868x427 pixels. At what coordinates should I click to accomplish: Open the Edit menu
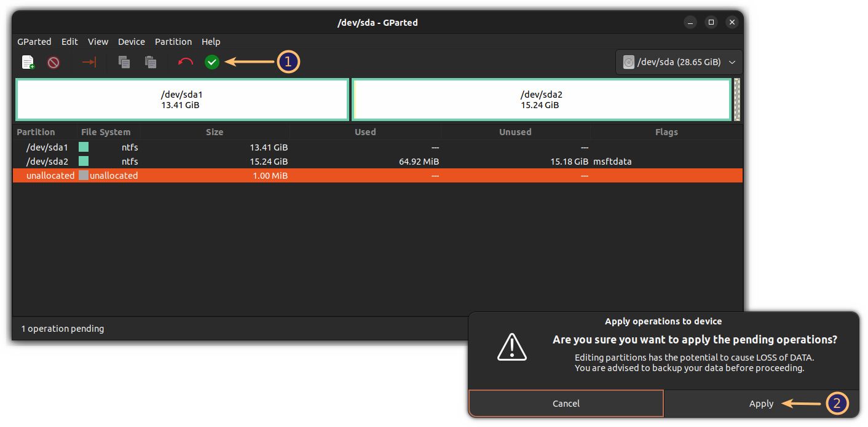point(69,41)
